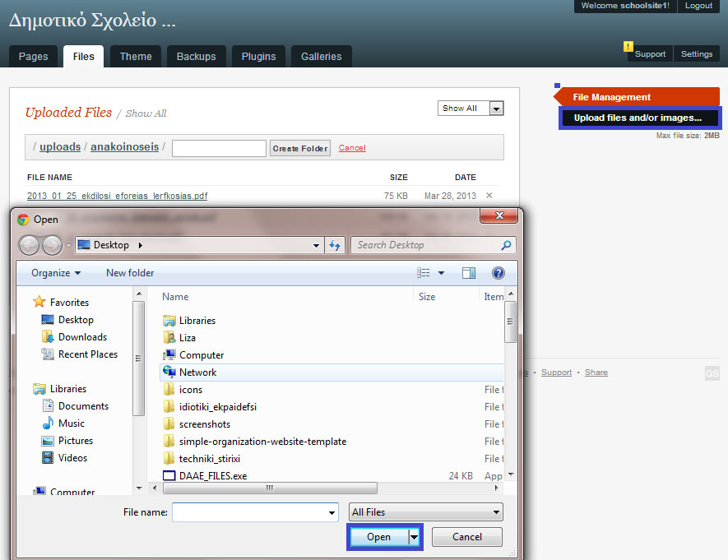Click the File name input field

(255, 512)
